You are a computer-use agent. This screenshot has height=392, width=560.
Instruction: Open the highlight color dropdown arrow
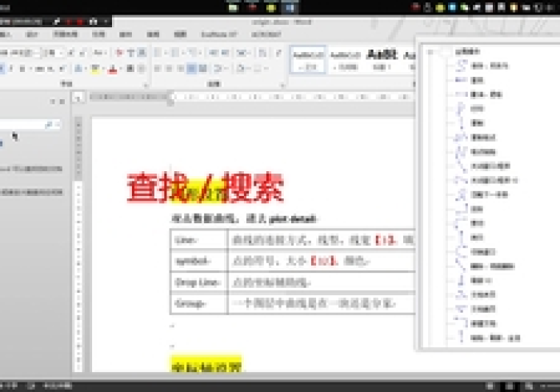tap(102, 68)
